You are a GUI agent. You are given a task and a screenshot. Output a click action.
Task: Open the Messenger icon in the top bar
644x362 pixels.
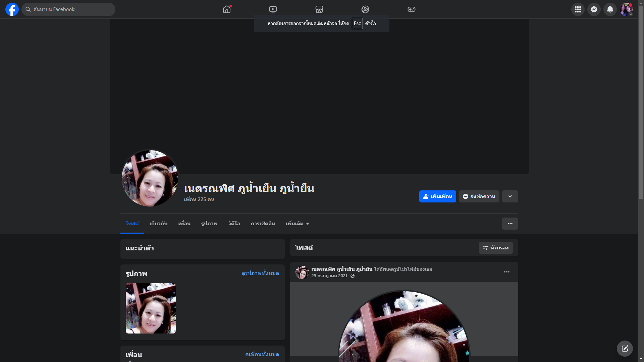(594, 9)
